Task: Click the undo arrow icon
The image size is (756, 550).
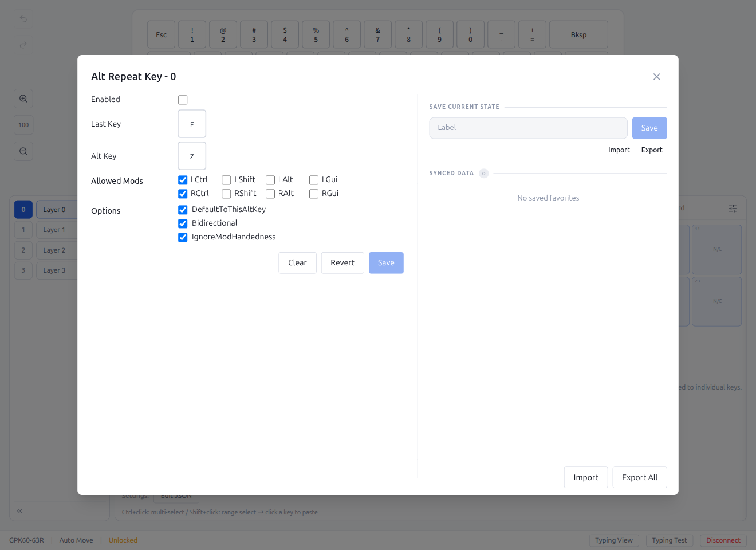Action: point(23,19)
